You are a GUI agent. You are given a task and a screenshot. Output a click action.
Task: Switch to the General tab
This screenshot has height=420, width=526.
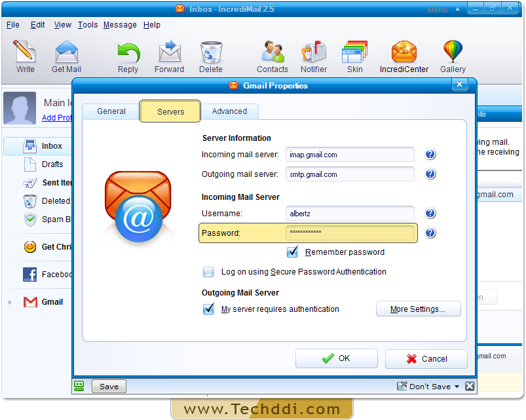point(111,111)
